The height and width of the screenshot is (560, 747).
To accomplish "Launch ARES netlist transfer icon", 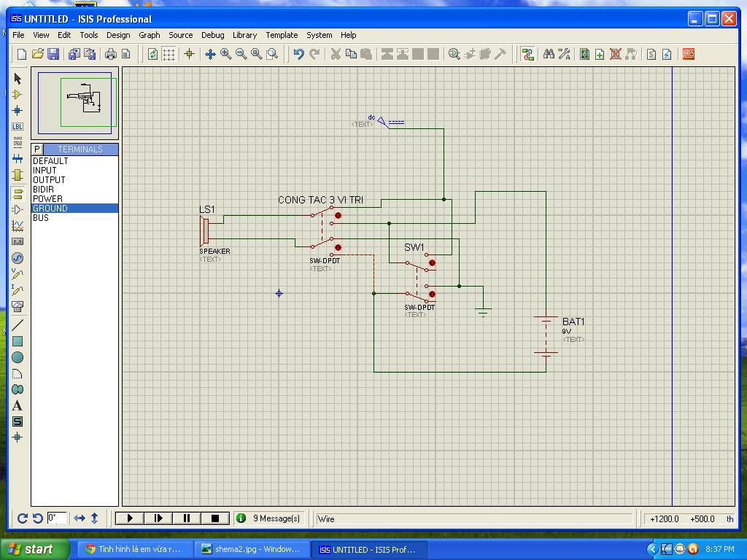I will (x=688, y=54).
